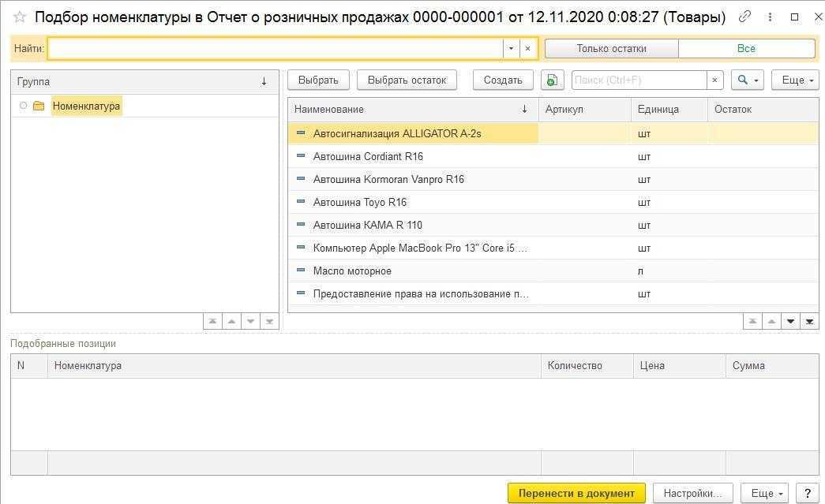Image resolution: width=825 pixels, height=504 pixels.
Task: Select the Номенклатура group folder
Action: point(86,106)
